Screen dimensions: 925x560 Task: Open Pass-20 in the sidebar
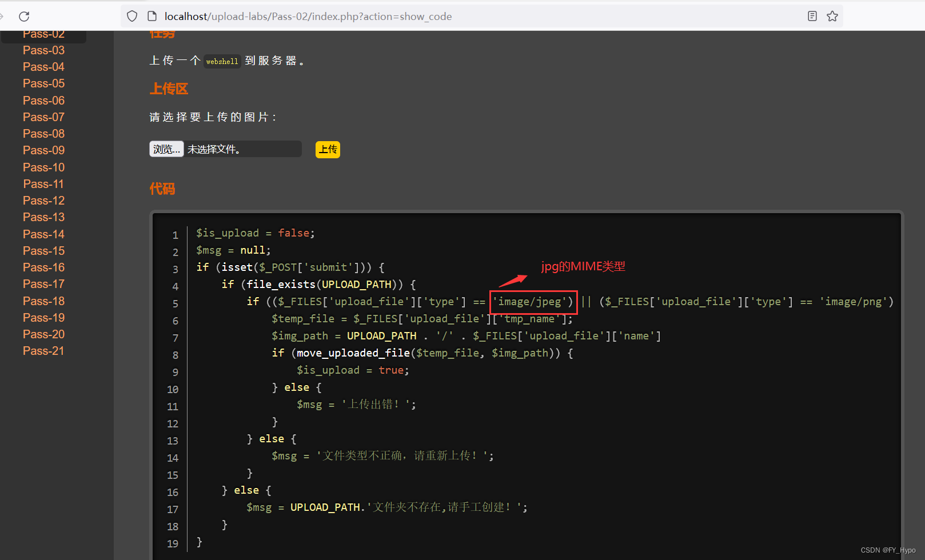click(44, 334)
